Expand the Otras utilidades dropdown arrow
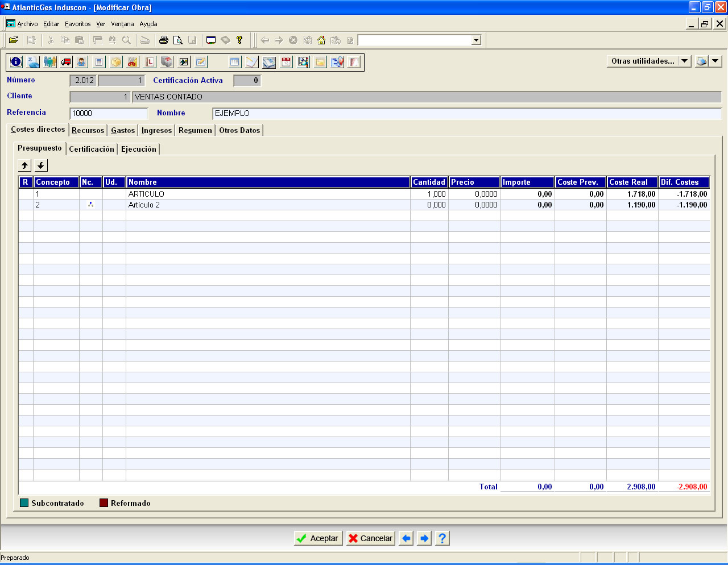728x565 pixels. [685, 61]
